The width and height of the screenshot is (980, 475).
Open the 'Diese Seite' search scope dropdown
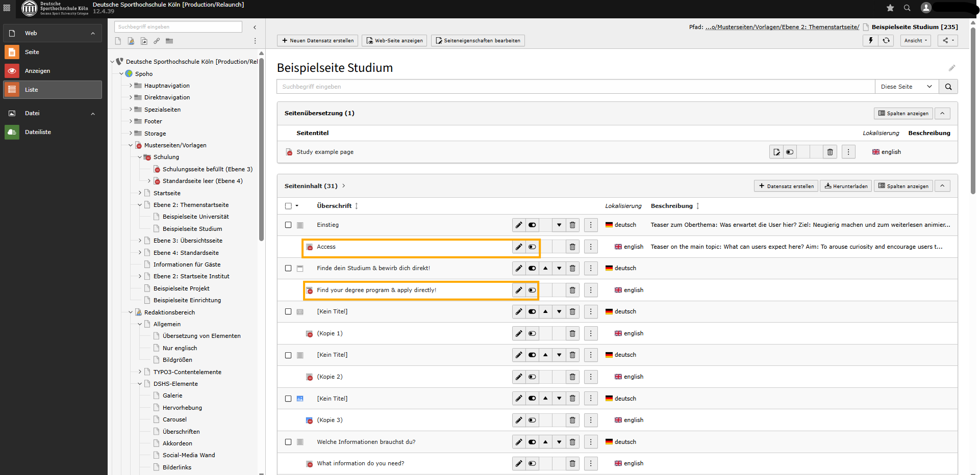906,87
